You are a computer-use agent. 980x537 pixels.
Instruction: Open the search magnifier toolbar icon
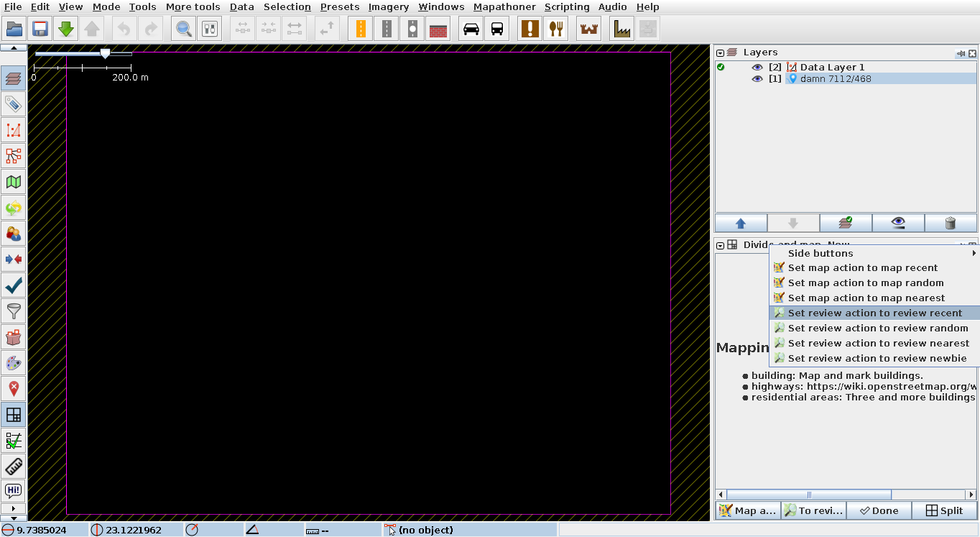pyautogui.click(x=185, y=29)
